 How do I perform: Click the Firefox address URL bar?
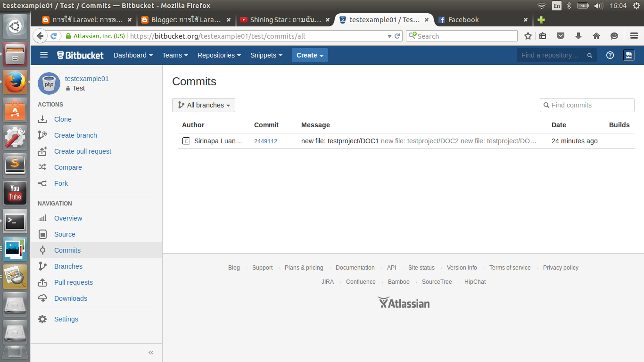point(257,36)
